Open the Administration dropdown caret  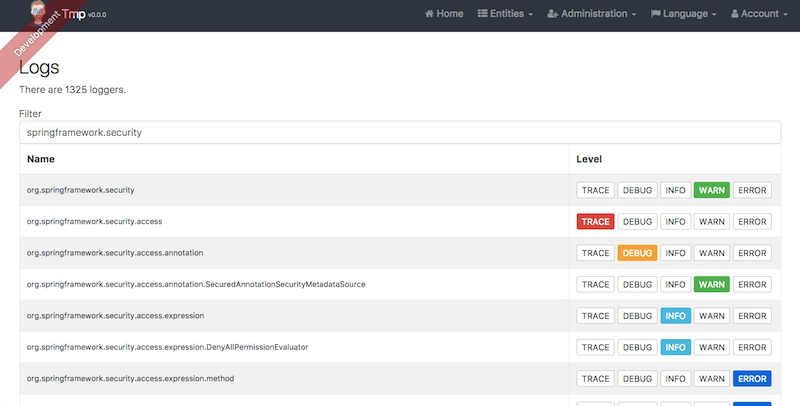tap(633, 15)
